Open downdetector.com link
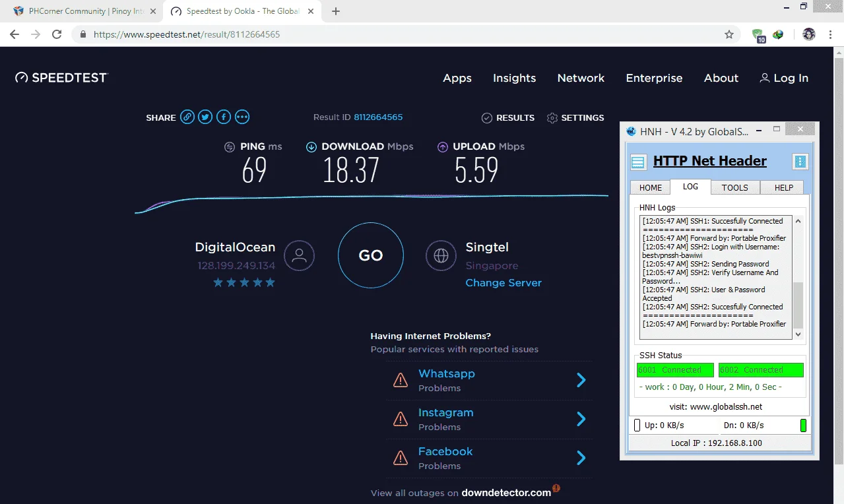Image resolution: width=844 pixels, height=504 pixels. (x=506, y=493)
